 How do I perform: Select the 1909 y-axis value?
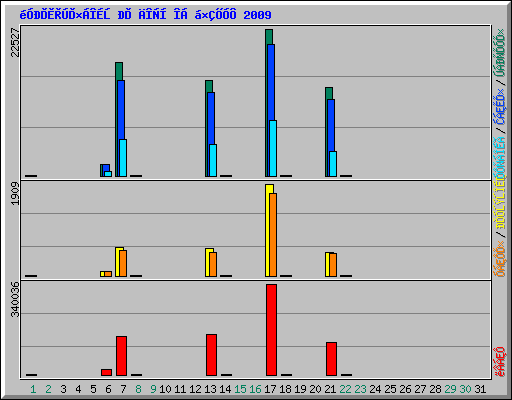coord(15,193)
